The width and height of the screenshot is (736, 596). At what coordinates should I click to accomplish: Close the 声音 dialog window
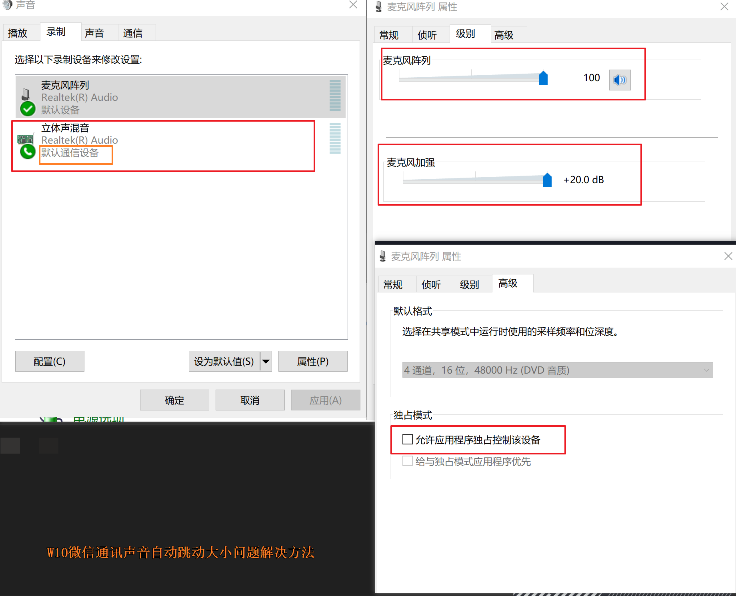tap(353, 5)
